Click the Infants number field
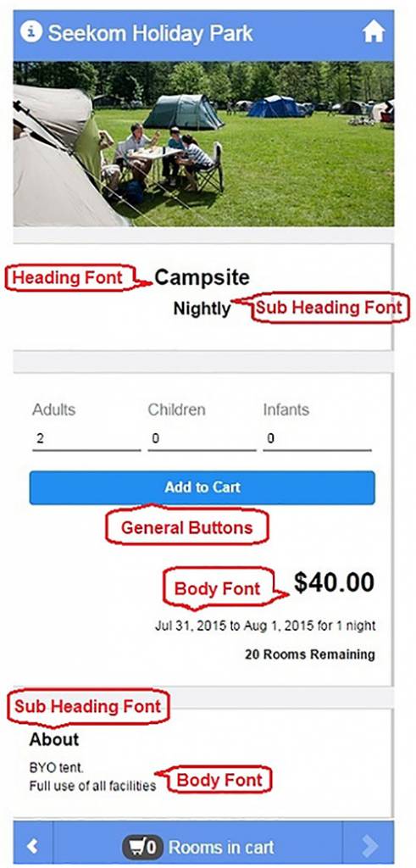This screenshot has height=868, width=416. point(317,439)
